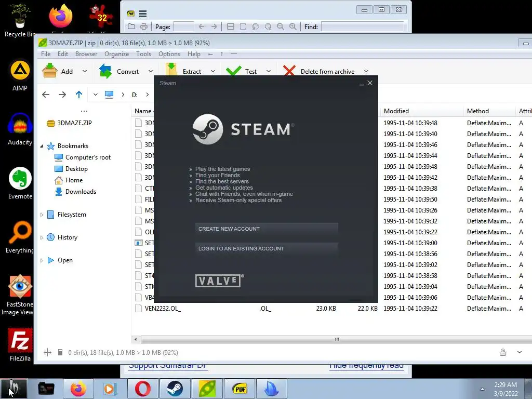This screenshot has height=399, width=532.
Task: Open file in SumatraPDF toolbar
Action: click(x=131, y=26)
